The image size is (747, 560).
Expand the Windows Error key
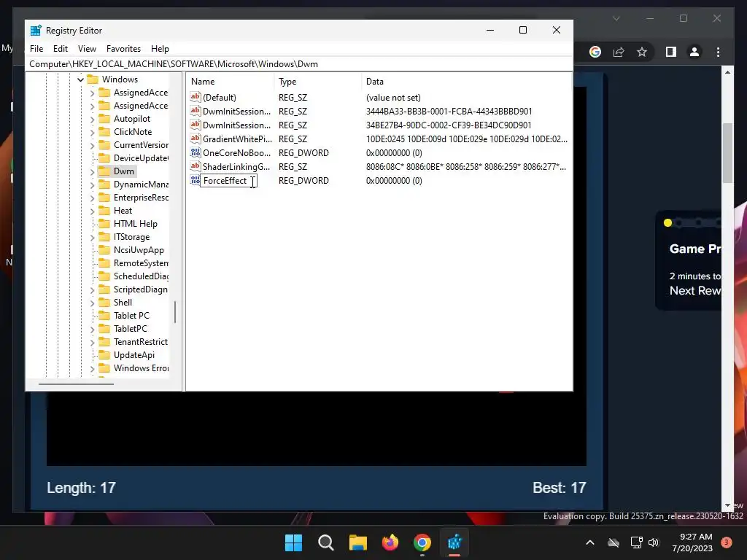pyautogui.click(x=93, y=368)
